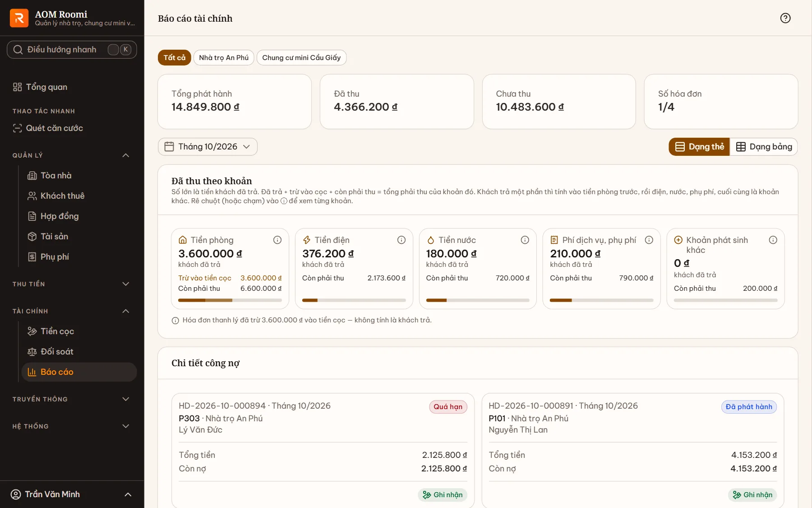Click Ghi nhận on invoice HD-2026-10-000894

coord(443,495)
